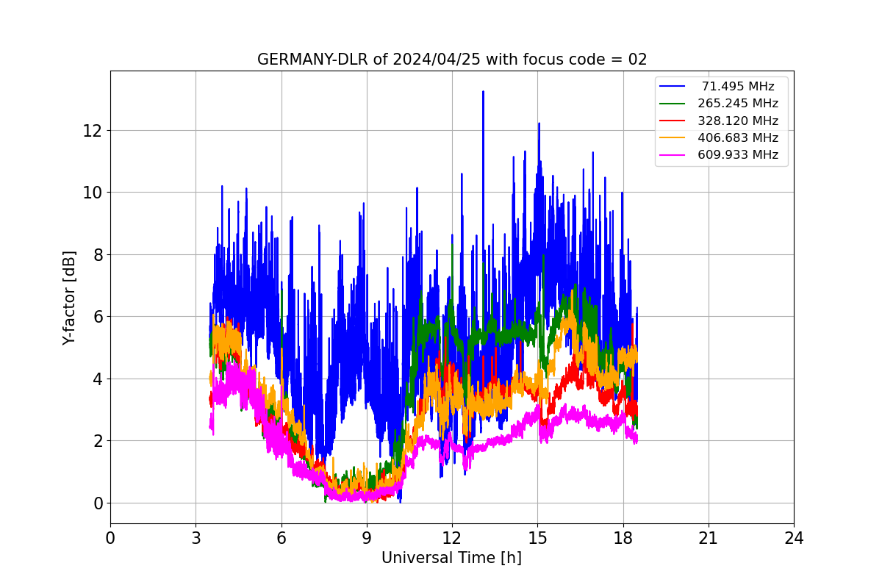Click the x-axis tick label '3'
This screenshot has height=588, width=882.
click(196, 539)
